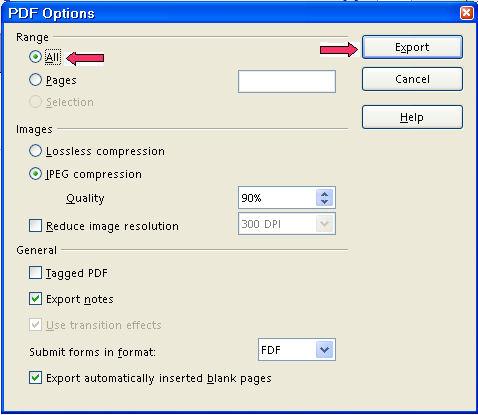Image resolution: width=478 pixels, height=415 pixels.
Task: Click the Cancel button
Action: point(412,79)
